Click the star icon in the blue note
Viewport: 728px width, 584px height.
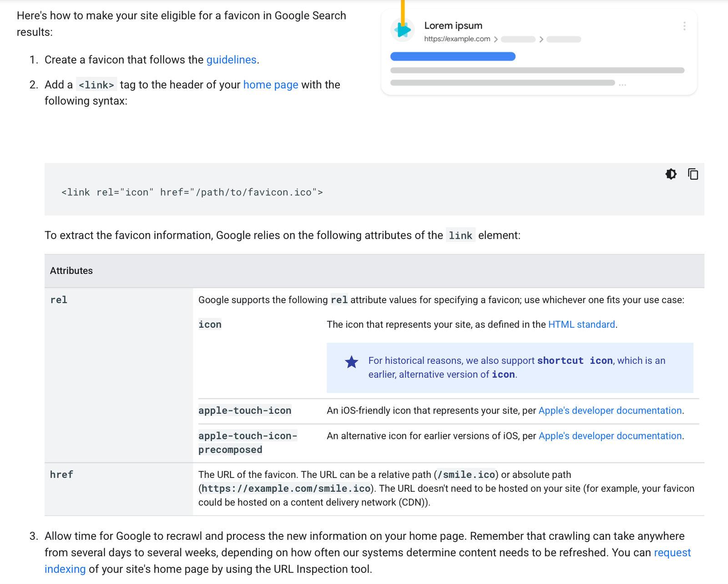point(351,362)
